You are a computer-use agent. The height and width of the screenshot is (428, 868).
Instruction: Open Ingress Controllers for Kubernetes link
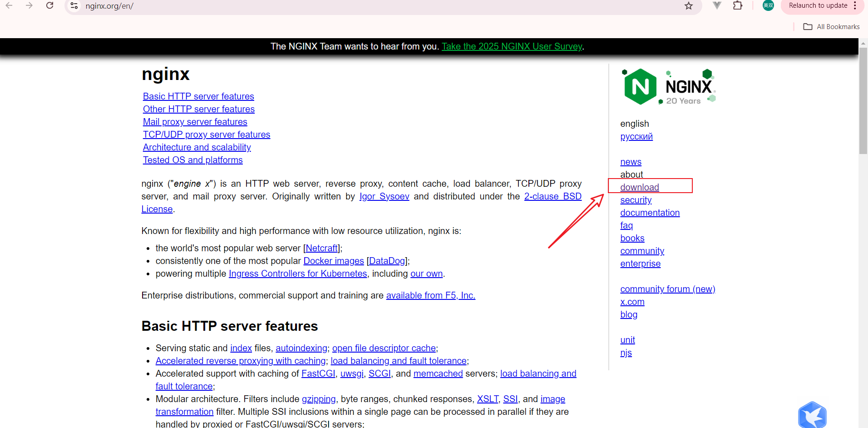pyautogui.click(x=298, y=274)
